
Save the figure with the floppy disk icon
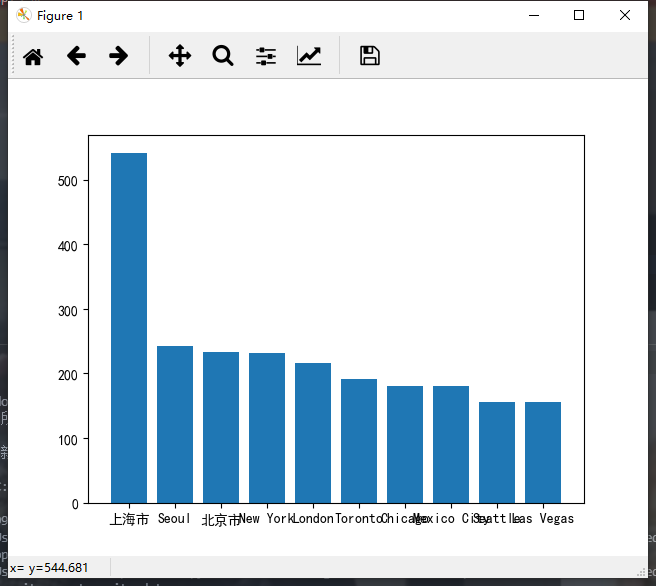pyautogui.click(x=370, y=56)
